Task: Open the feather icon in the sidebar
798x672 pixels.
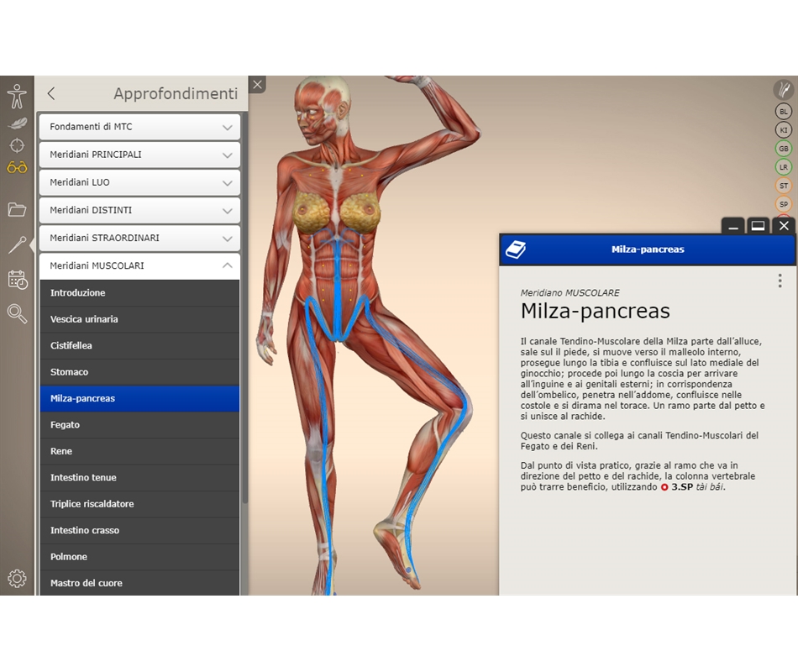Action: (x=17, y=123)
